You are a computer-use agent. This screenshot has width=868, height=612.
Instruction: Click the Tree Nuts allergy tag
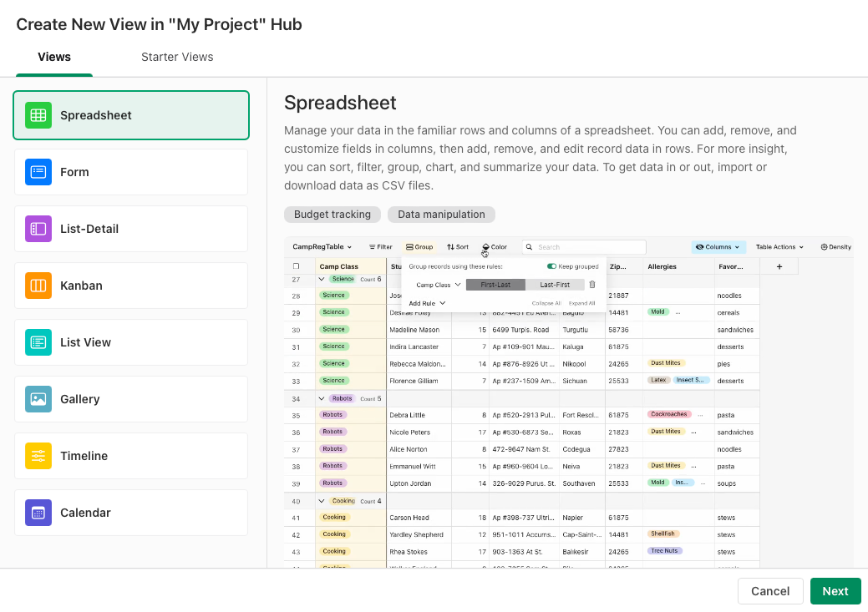[x=664, y=551]
